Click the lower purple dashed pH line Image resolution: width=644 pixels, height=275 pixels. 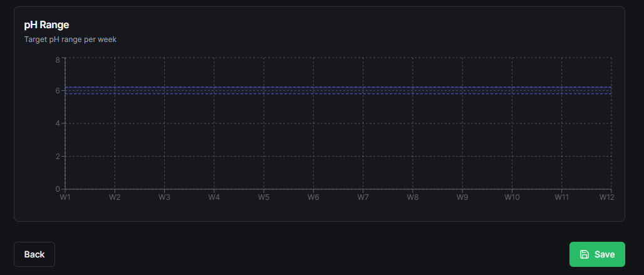click(x=338, y=93)
